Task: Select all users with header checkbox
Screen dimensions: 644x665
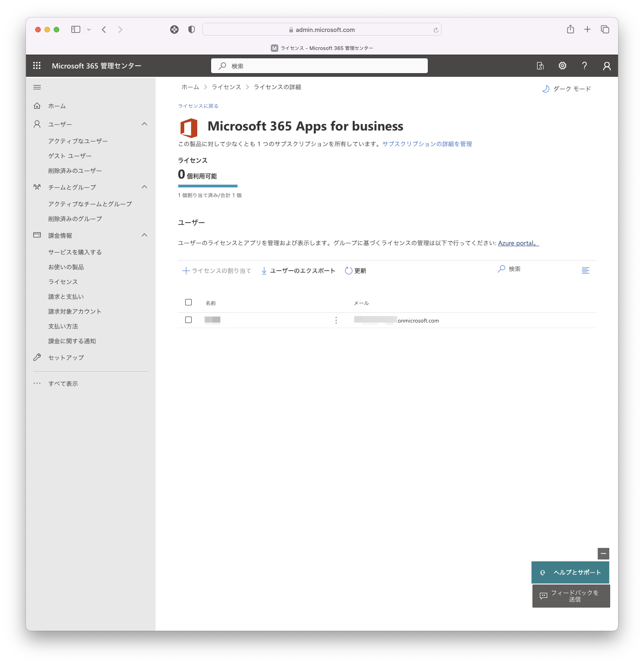Action: pyautogui.click(x=188, y=302)
